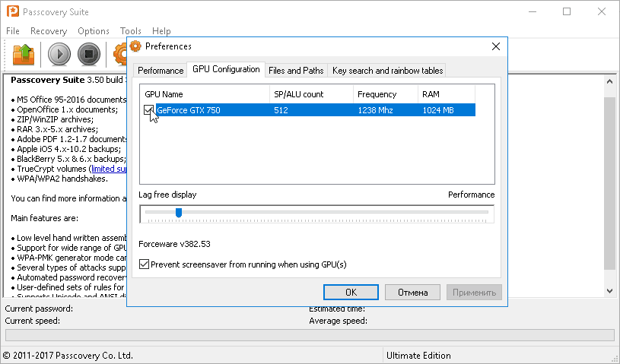
Task: Select the GPU Configuration tab
Action: pyautogui.click(x=226, y=69)
